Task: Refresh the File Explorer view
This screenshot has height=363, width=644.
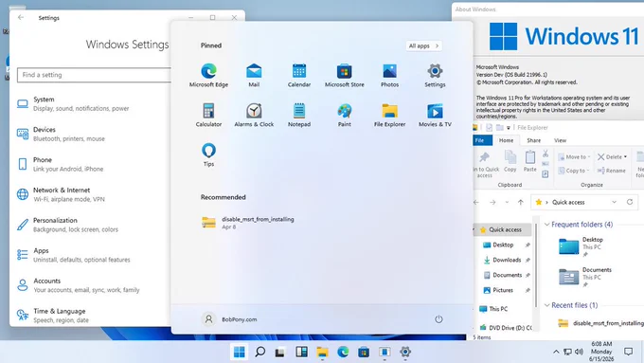Action: tap(629, 202)
